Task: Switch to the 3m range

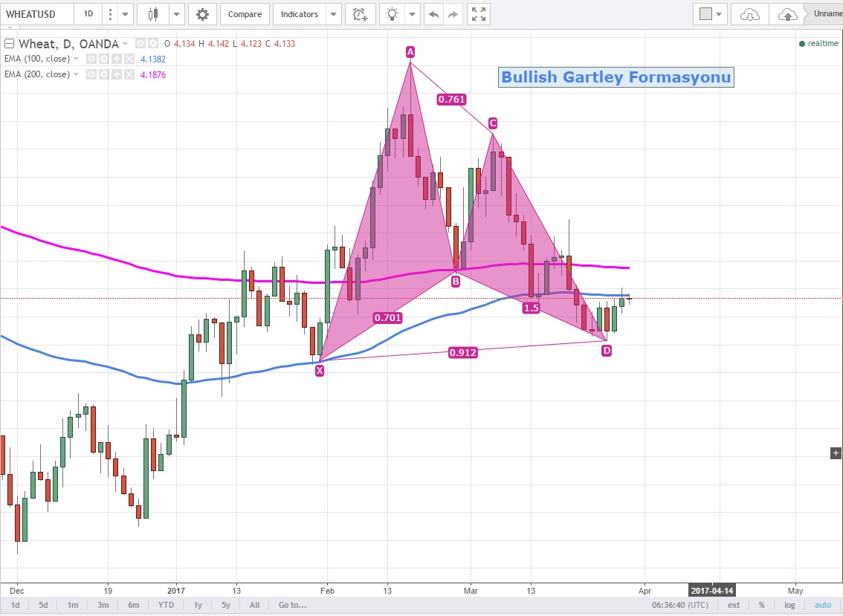Action: (x=103, y=605)
